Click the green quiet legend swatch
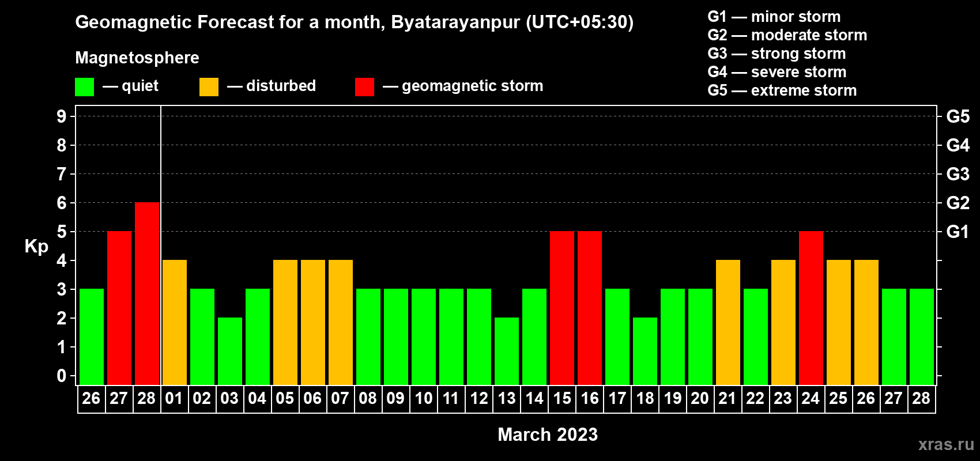 85,87
